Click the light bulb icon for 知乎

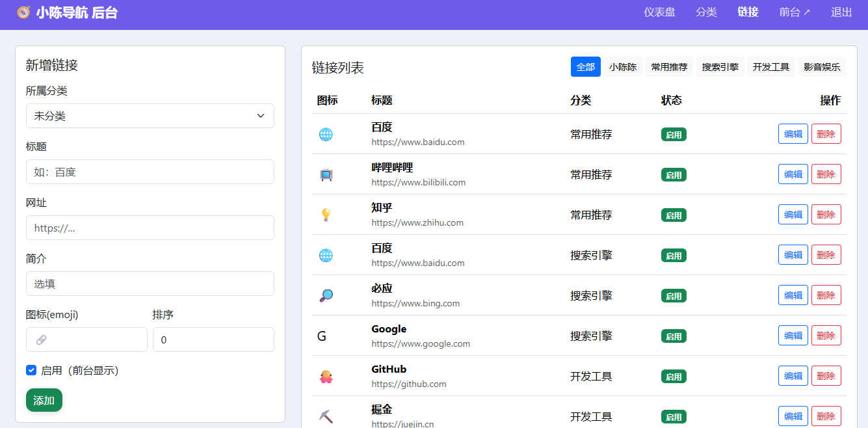pos(326,215)
